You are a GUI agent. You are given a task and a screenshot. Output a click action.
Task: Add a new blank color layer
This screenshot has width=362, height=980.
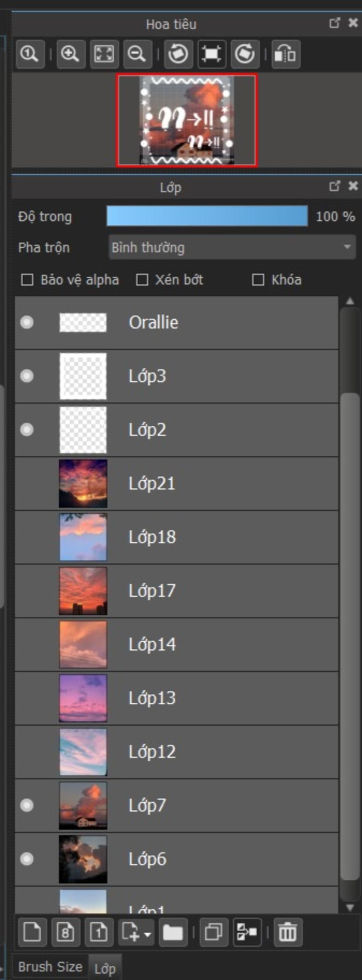(x=33, y=932)
